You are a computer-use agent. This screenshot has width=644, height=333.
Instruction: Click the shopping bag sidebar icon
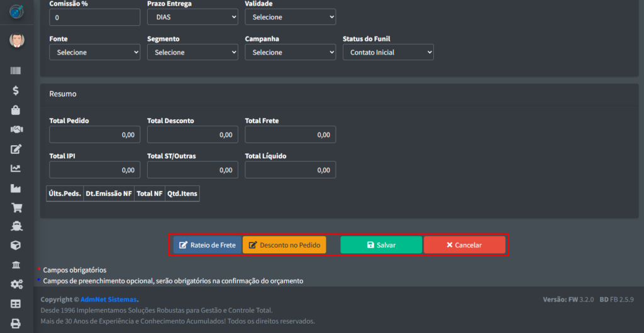(16, 110)
